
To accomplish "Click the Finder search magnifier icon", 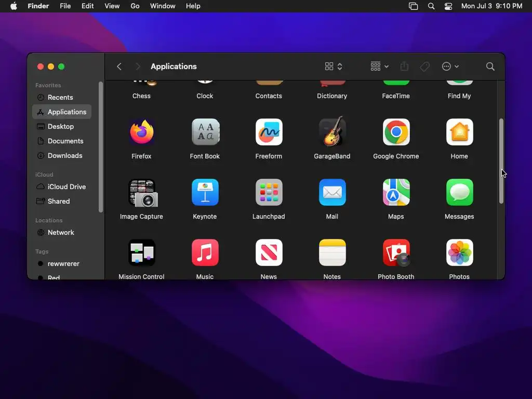I will (490, 66).
